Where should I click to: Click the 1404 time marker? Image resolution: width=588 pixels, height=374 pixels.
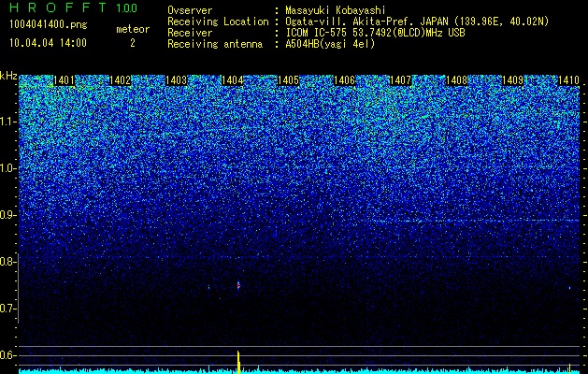tap(232, 80)
